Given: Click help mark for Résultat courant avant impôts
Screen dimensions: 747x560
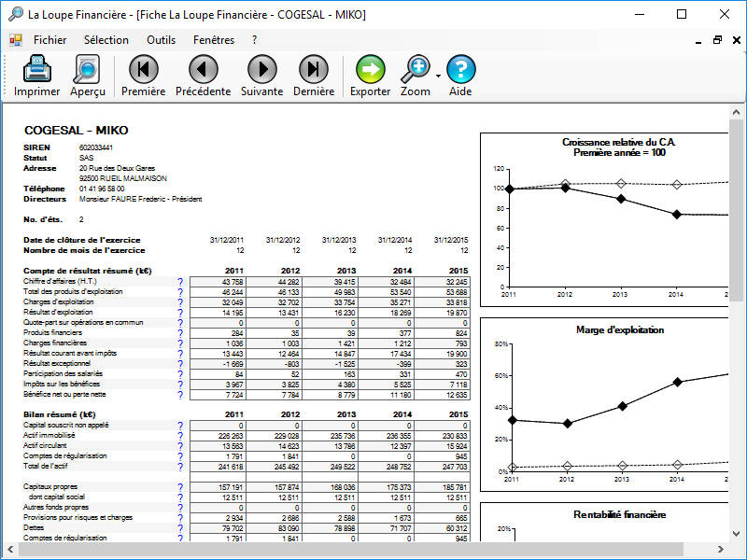Looking at the screenshot, I should [x=180, y=354].
